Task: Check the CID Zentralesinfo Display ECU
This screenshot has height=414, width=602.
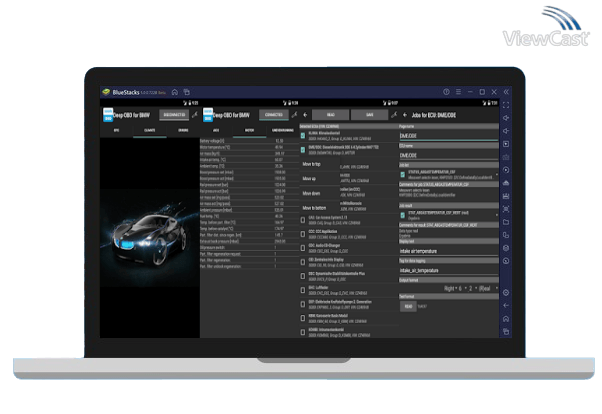Action: 303,262
